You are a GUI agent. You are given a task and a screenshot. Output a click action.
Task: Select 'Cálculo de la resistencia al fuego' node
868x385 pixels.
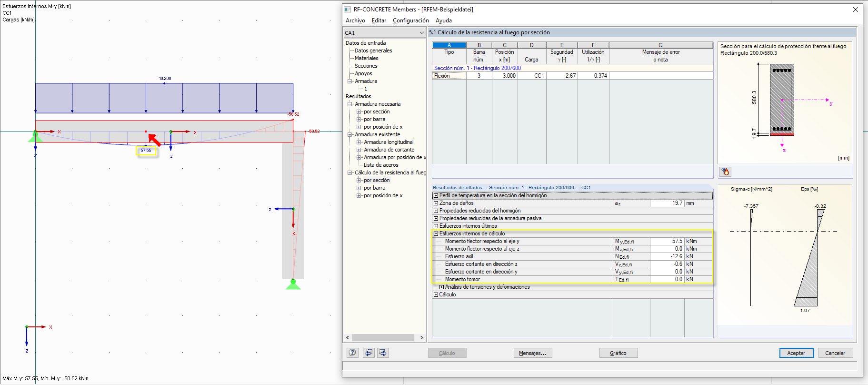(390, 172)
